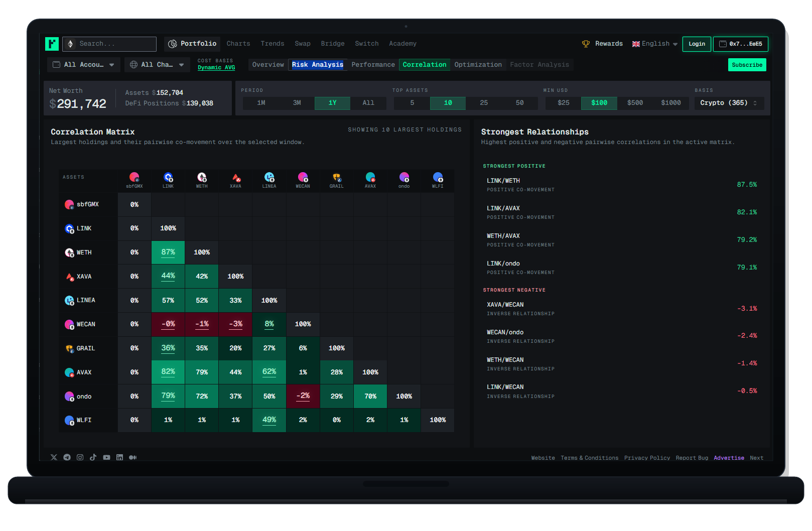Open the Telegram social link
The height and width of the screenshot is (531, 812).
tap(67, 457)
